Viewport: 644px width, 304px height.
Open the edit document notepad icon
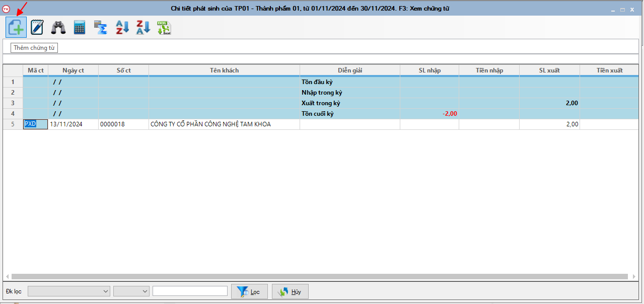click(x=37, y=28)
